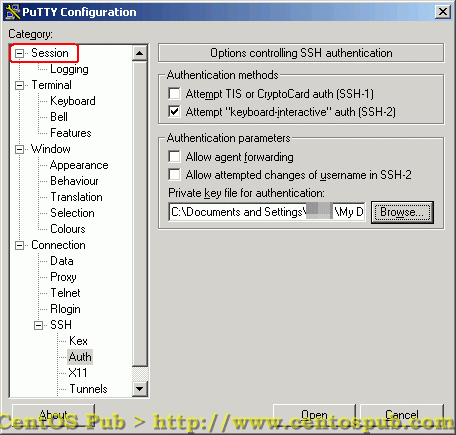Open Colours settings category
The width and height of the screenshot is (456, 435).
coord(68,229)
